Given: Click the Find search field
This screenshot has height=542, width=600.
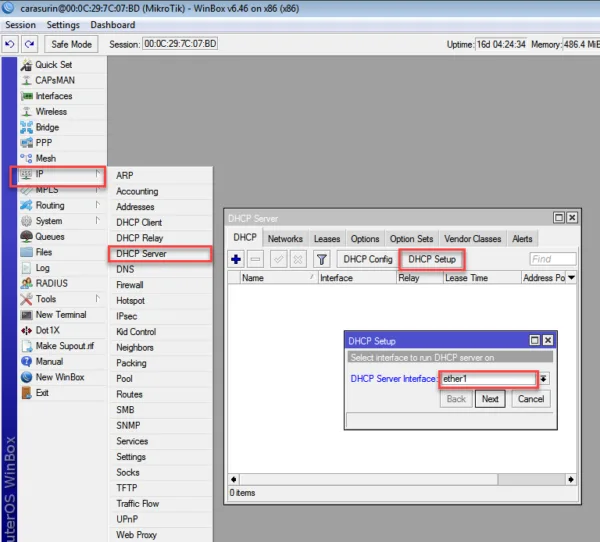Looking at the screenshot, I should point(552,259).
